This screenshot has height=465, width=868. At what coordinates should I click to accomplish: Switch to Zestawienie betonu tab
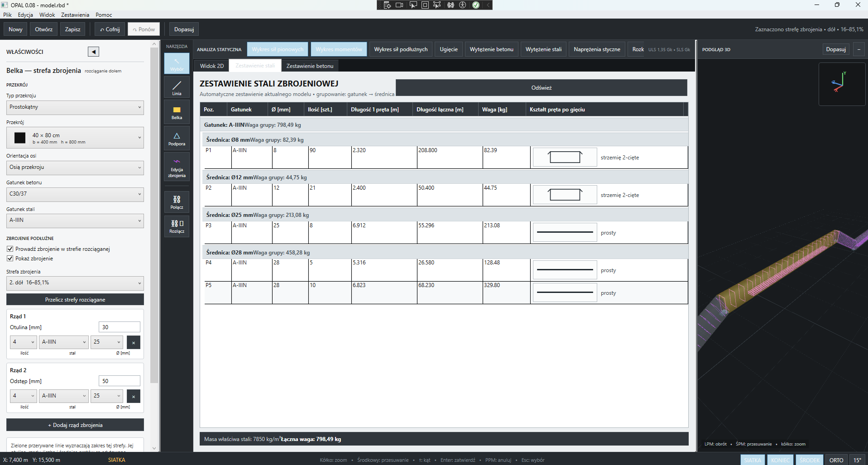(x=310, y=66)
